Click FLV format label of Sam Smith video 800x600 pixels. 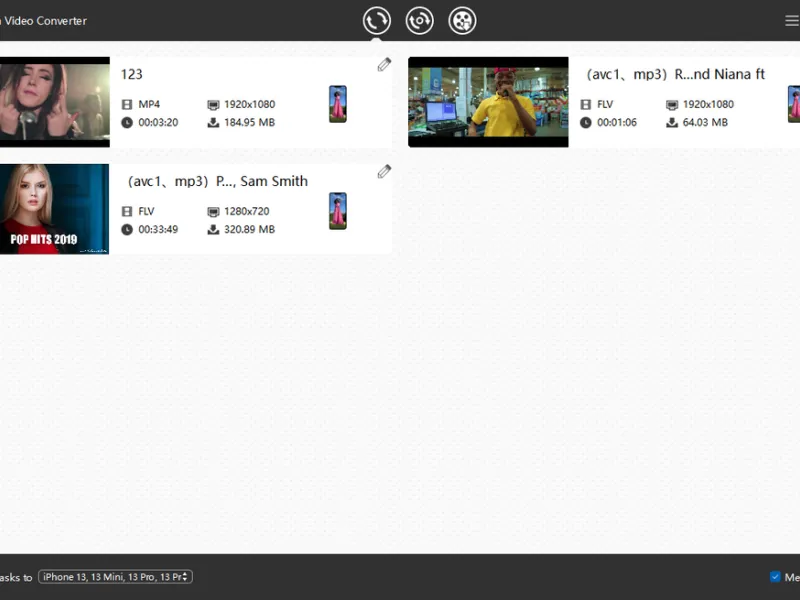click(146, 211)
